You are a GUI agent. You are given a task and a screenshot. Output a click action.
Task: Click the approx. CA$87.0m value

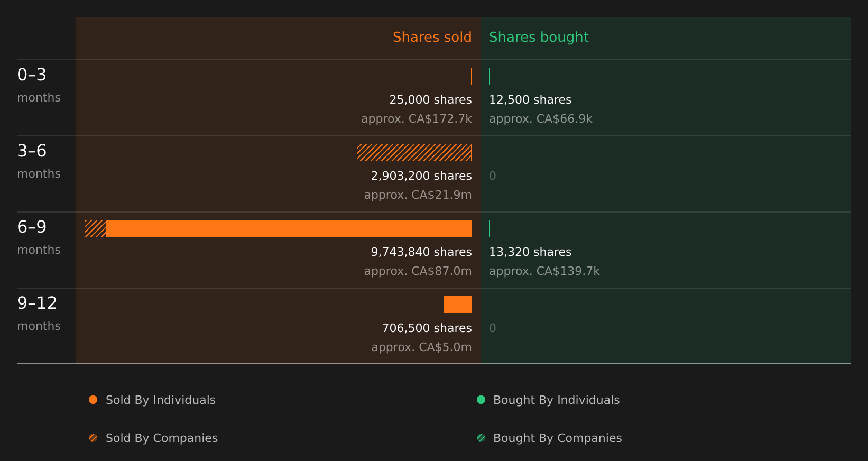pos(418,271)
